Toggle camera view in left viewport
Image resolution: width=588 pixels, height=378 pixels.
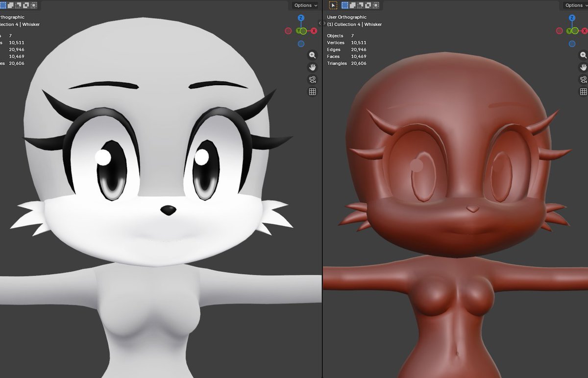[x=312, y=79]
